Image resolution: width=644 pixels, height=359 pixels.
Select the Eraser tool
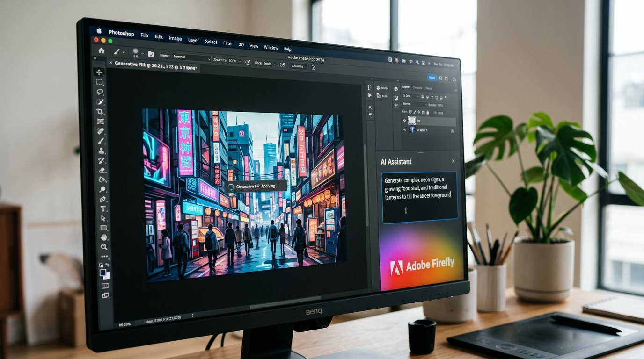pyautogui.click(x=102, y=170)
